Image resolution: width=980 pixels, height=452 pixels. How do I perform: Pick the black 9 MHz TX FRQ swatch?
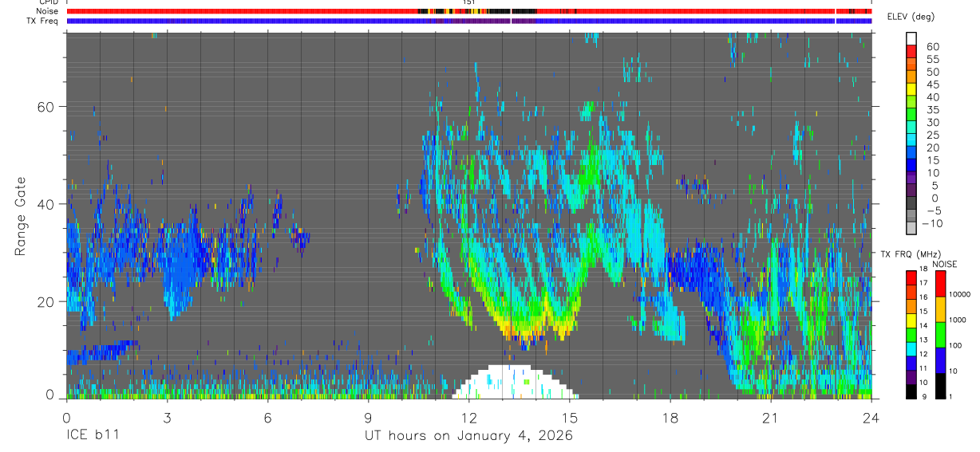coord(911,391)
